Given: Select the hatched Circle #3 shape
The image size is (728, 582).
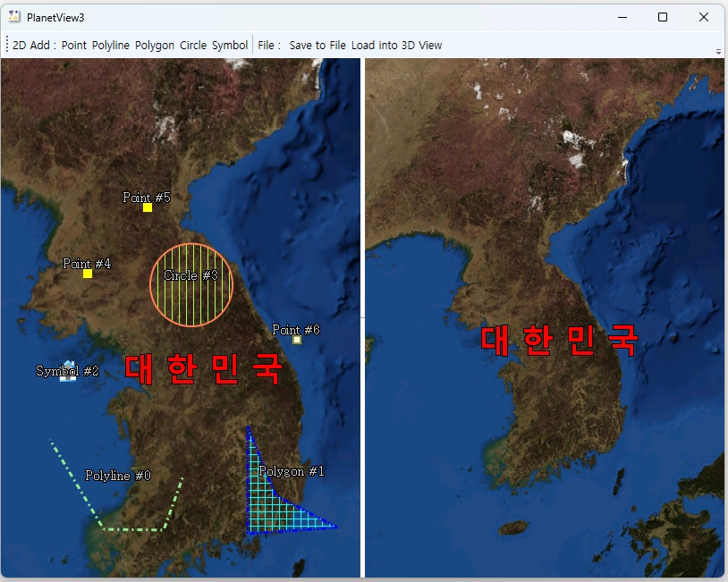Looking at the screenshot, I should [191, 285].
